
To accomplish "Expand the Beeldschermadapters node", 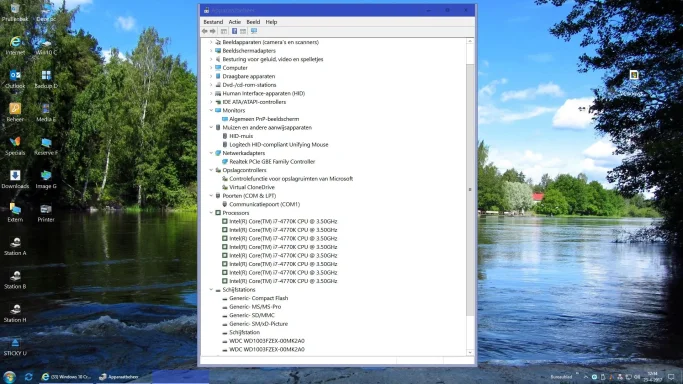I will [211, 51].
